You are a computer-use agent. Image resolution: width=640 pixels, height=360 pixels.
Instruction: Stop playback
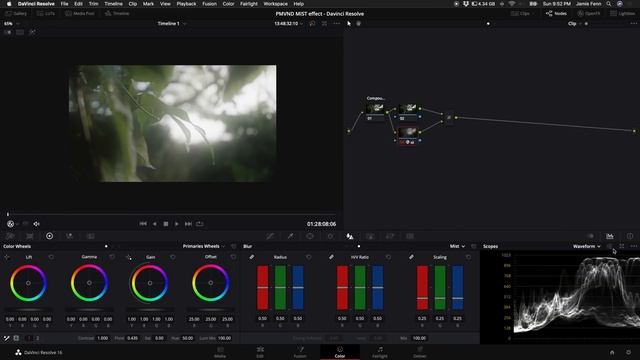click(166, 224)
